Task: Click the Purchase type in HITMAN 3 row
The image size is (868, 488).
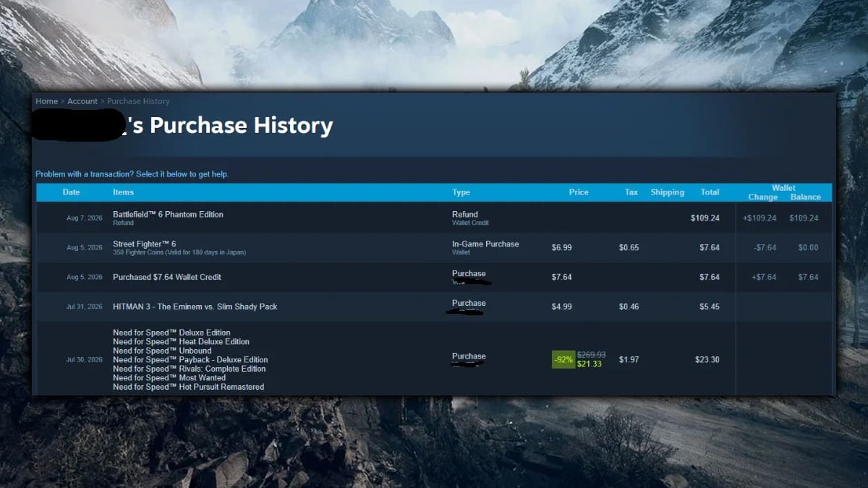Action: pos(469,303)
